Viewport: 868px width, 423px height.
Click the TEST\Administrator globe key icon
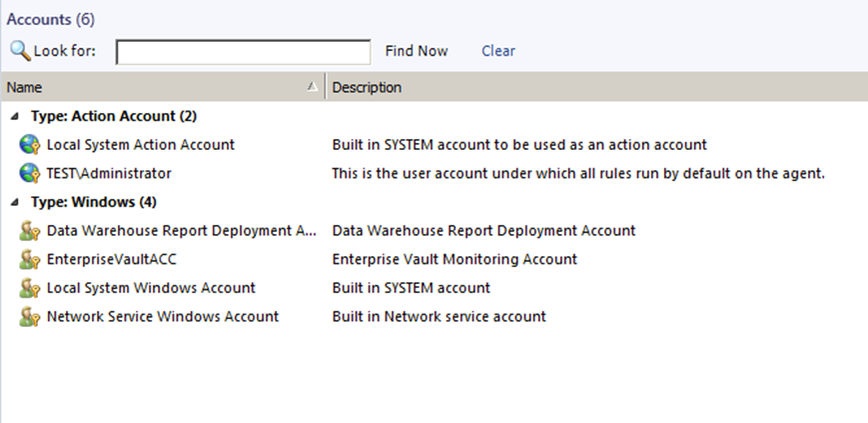click(x=29, y=174)
